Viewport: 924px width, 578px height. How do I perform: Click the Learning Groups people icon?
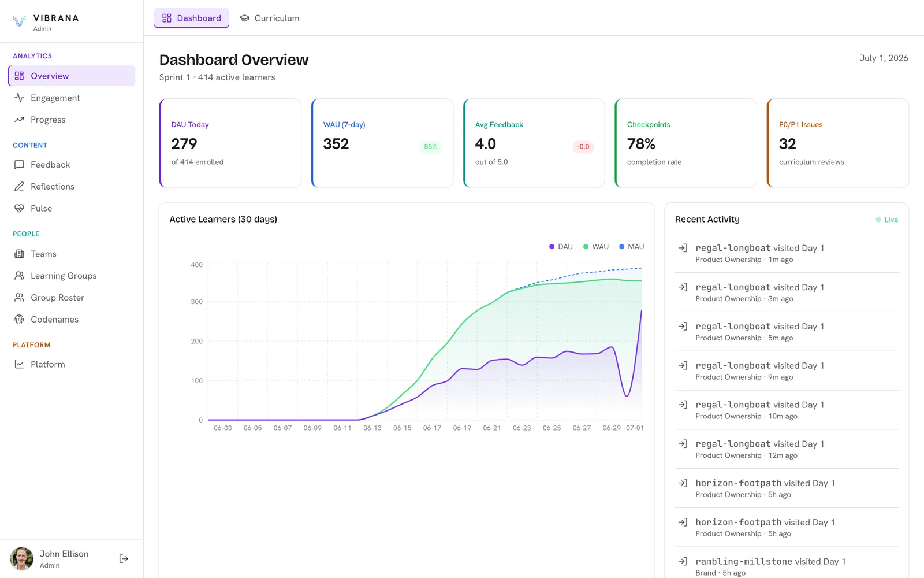pos(19,276)
